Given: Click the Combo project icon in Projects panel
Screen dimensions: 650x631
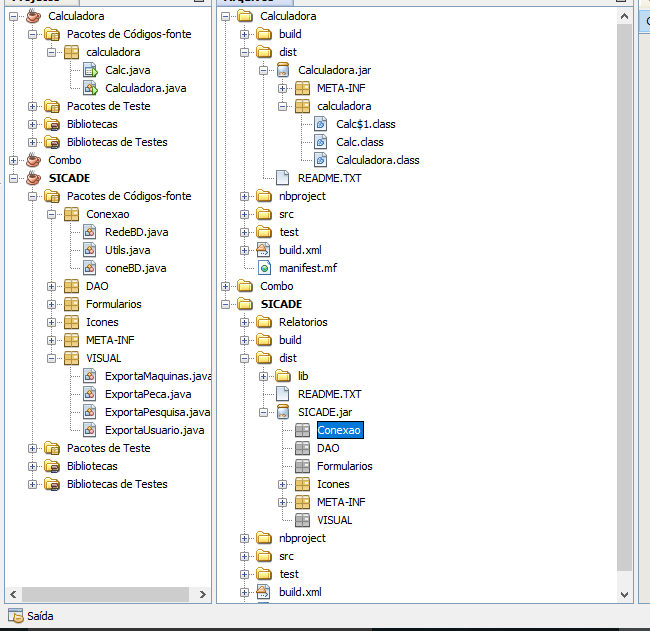Looking at the screenshot, I should coord(34,160).
